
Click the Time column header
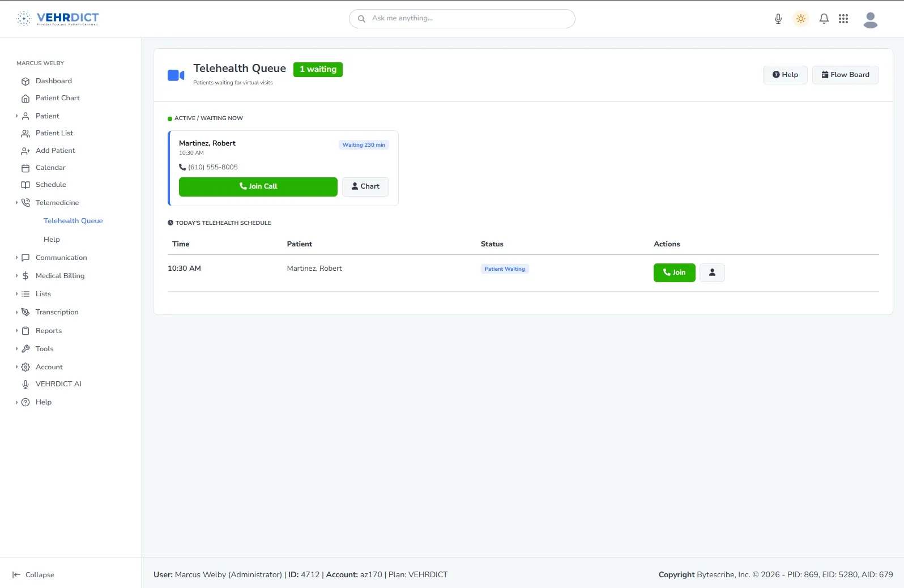click(181, 244)
